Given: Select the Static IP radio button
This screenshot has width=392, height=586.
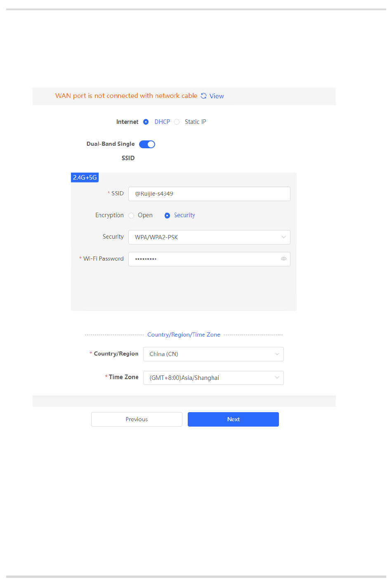Looking at the screenshot, I should (x=177, y=122).
